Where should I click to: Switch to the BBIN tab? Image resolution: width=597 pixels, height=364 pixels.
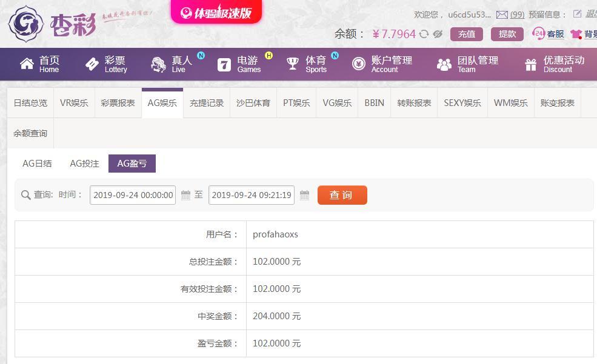coord(375,103)
